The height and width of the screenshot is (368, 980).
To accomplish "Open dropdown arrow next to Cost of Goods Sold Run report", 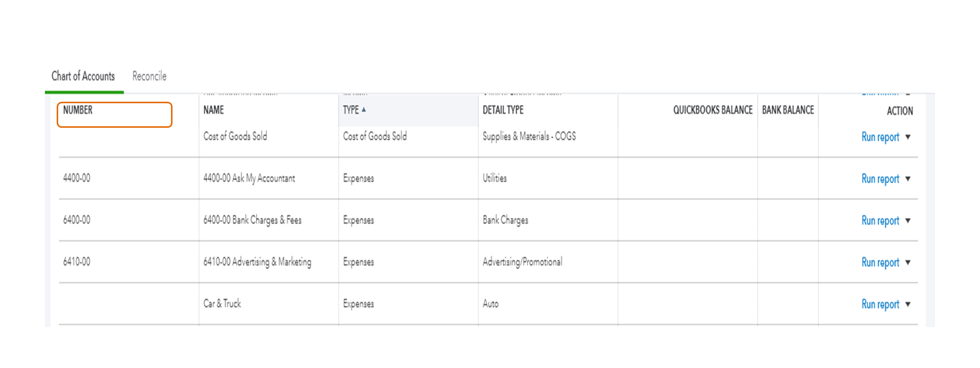I will (908, 137).
